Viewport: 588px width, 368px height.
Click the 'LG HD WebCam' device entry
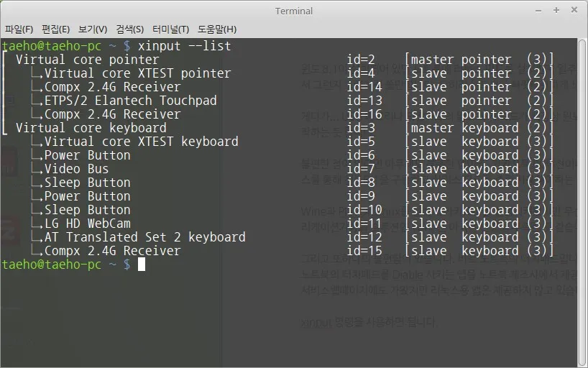[87, 224]
